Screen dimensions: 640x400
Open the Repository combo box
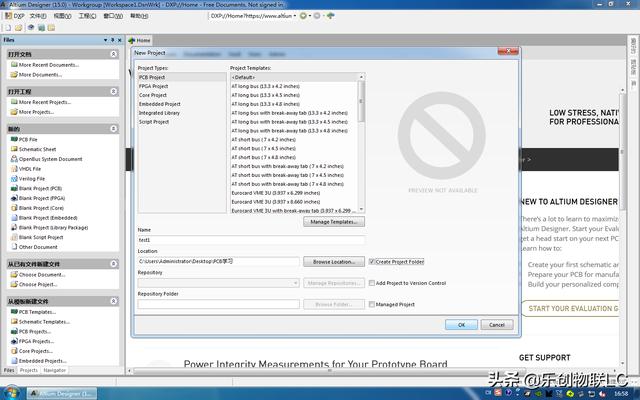[x=218, y=283]
